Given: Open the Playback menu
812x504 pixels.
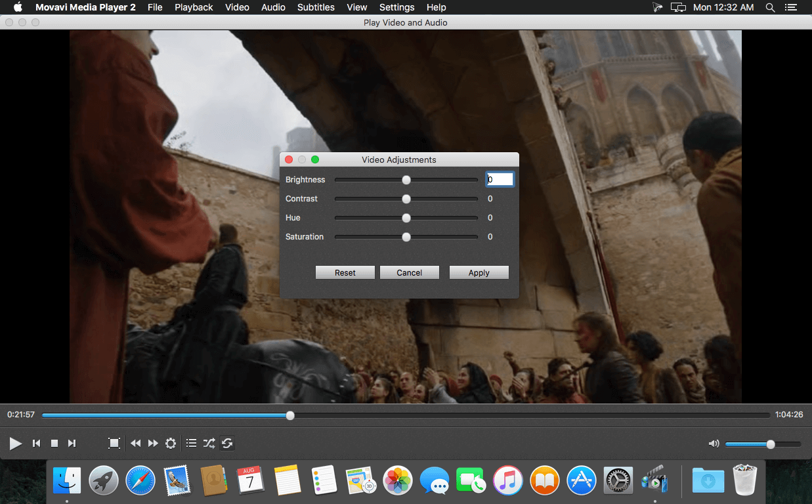Looking at the screenshot, I should coord(194,7).
